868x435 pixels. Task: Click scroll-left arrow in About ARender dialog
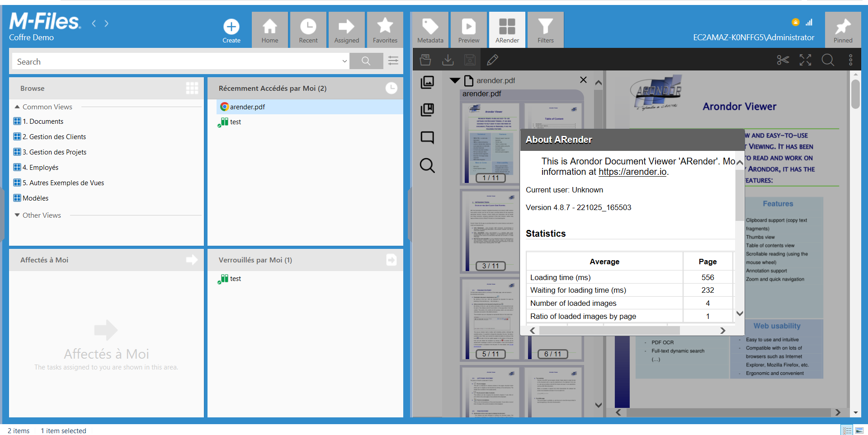(x=533, y=331)
